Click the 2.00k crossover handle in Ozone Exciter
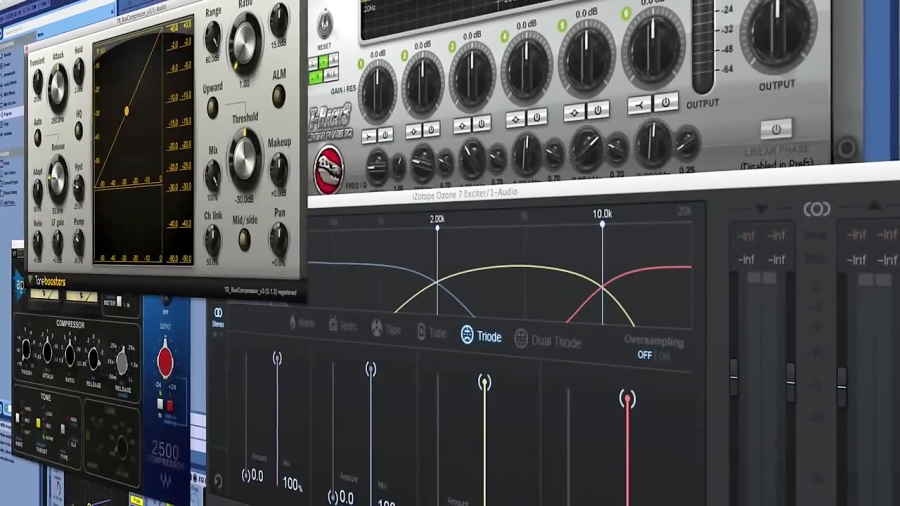The height and width of the screenshot is (506, 900). click(x=437, y=228)
